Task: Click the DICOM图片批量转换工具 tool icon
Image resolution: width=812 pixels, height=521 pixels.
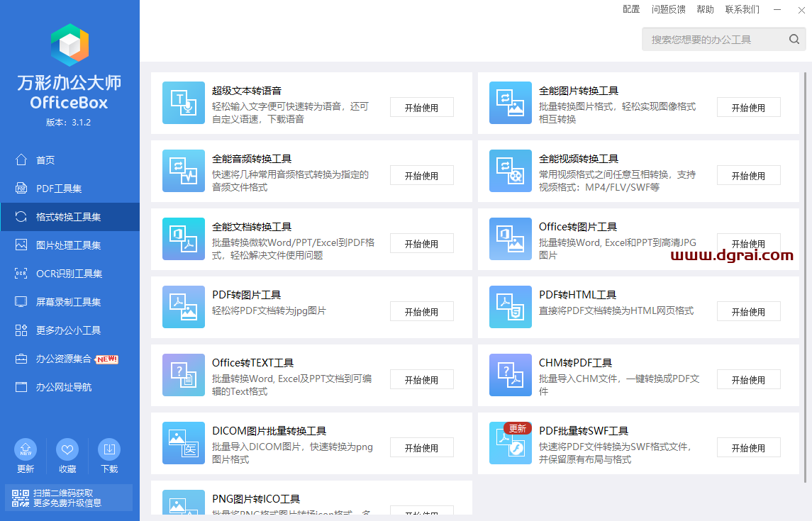Action: click(184, 443)
